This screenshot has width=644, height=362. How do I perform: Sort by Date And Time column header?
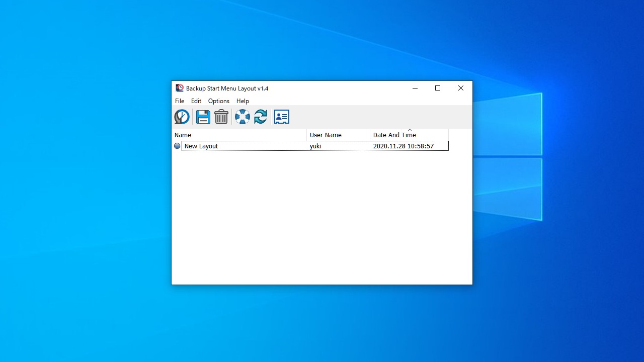[409, 135]
